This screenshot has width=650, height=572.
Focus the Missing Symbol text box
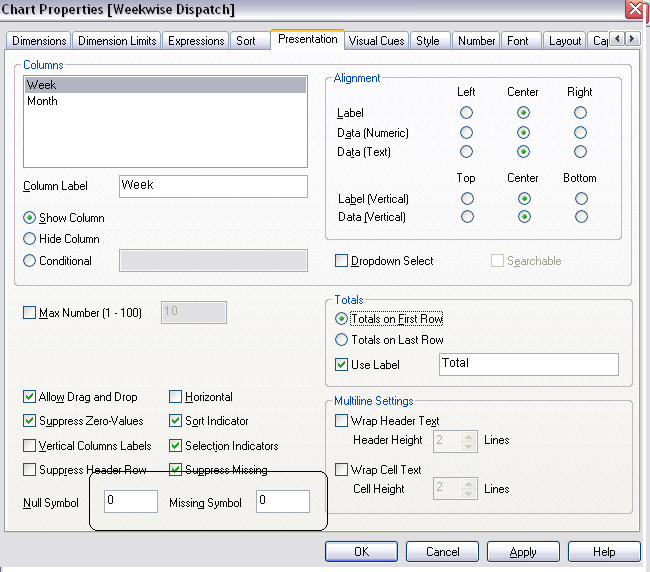[x=282, y=501]
